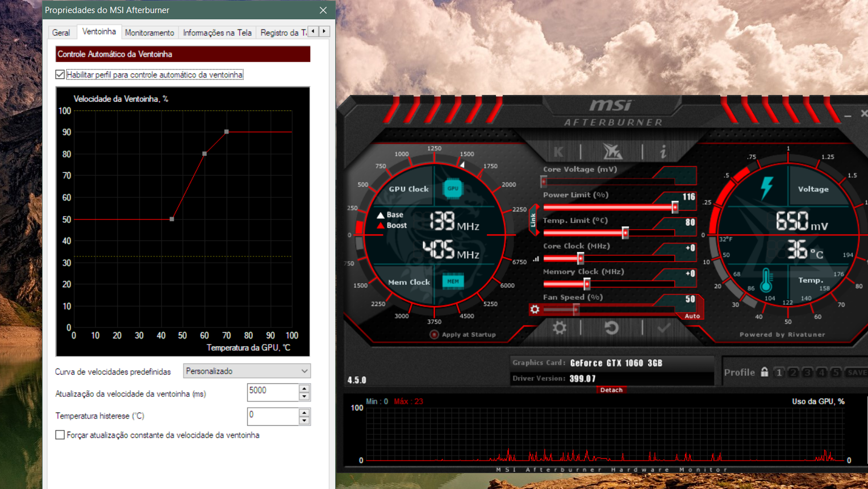Minimize the MSI Afterburner skin window

coord(848,117)
